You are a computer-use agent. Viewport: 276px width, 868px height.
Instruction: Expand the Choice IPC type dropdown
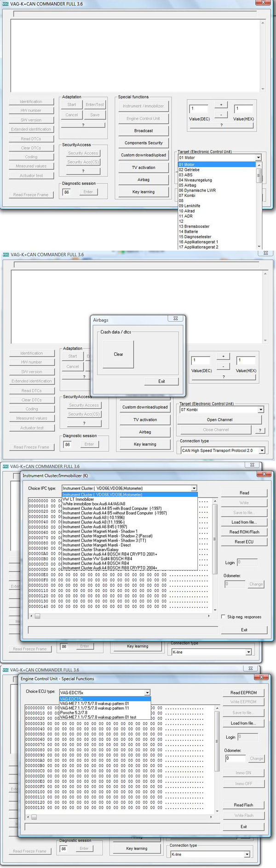(x=194, y=488)
